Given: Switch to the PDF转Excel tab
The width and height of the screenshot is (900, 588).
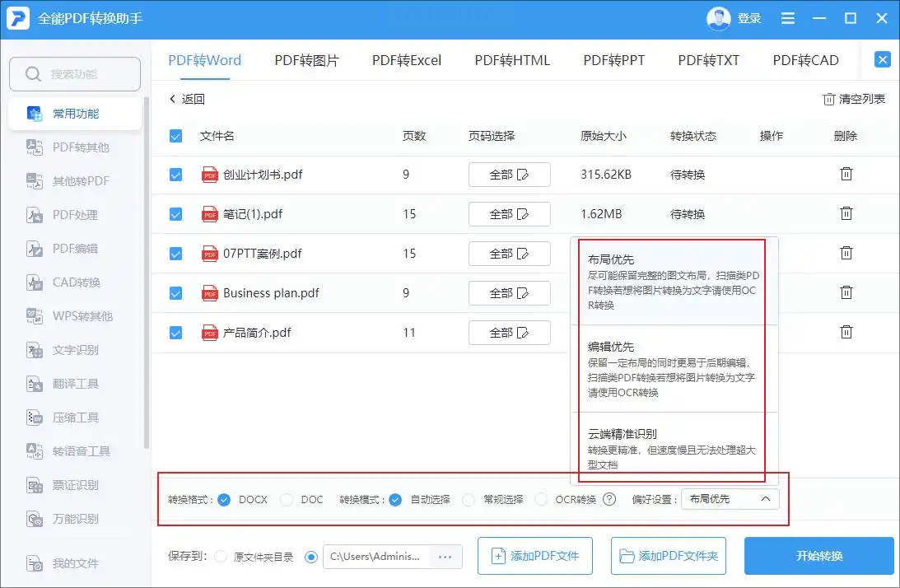Looking at the screenshot, I should pyautogui.click(x=407, y=60).
